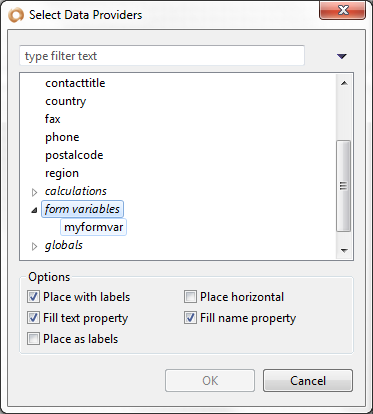Toggle the Fill text property checkbox
Image resolution: width=373 pixels, height=414 pixels.
point(33,318)
